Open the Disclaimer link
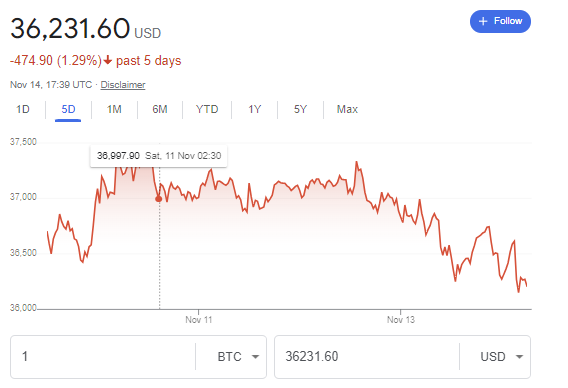 pos(123,85)
